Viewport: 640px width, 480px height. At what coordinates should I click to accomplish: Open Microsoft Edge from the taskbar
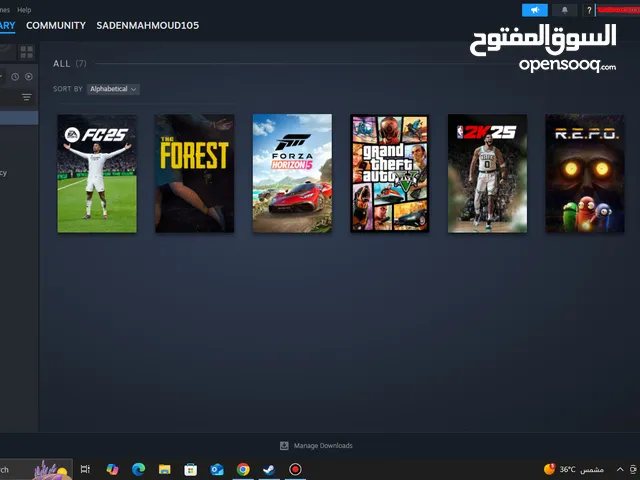coord(138,469)
